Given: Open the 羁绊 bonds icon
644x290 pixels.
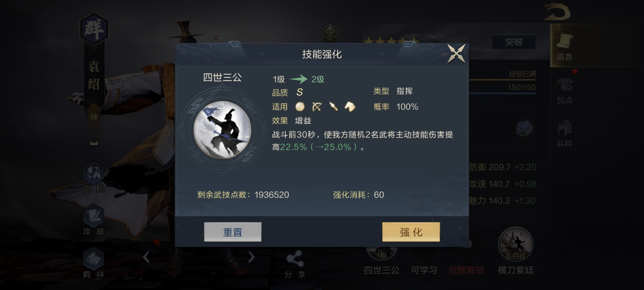Looking at the screenshot, I should click(x=94, y=263).
